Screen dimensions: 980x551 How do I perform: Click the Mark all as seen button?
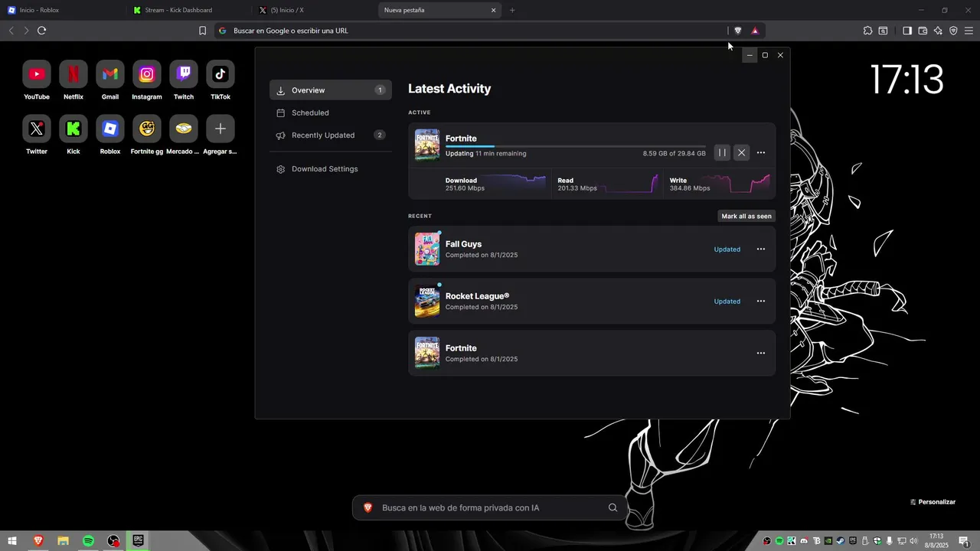[746, 217]
